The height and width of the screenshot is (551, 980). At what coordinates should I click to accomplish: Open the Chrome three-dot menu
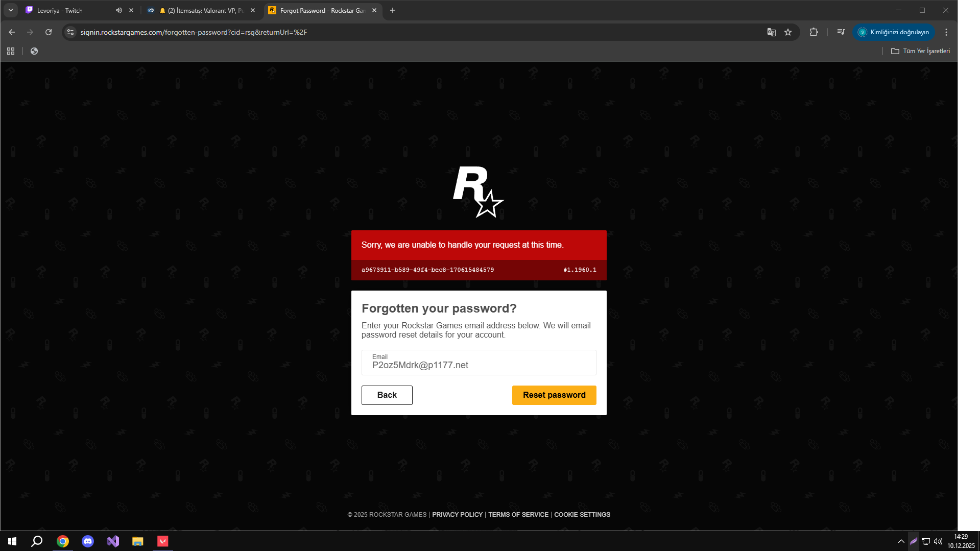pyautogui.click(x=946, y=32)
